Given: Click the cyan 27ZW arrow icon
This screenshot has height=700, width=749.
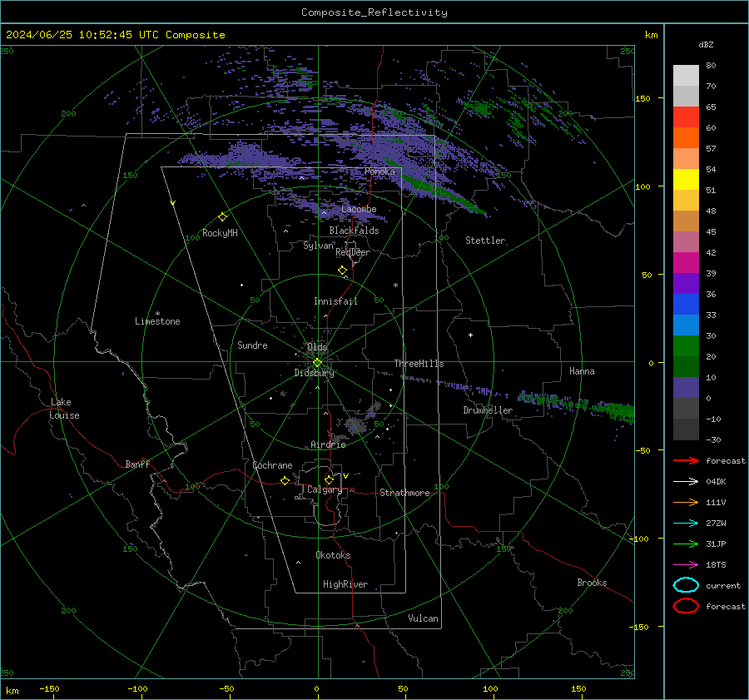Looking at the screenshot, I should pos(686,524).
